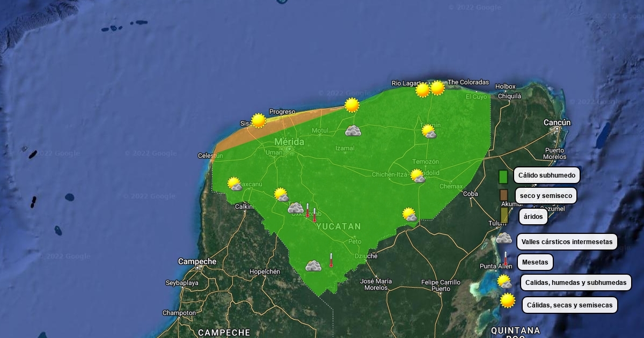
Task: Select the cloud icon near Motul
Action: [353, 131]
